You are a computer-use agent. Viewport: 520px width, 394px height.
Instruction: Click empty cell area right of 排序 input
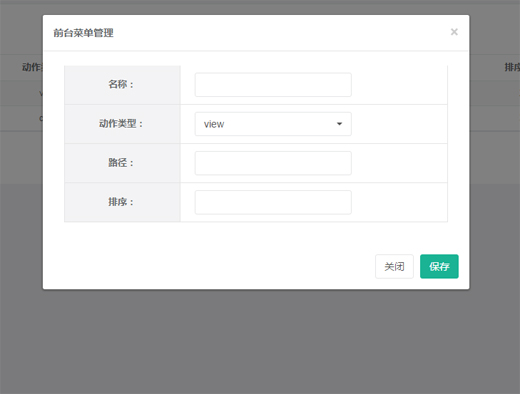click(x=399, y=202)
